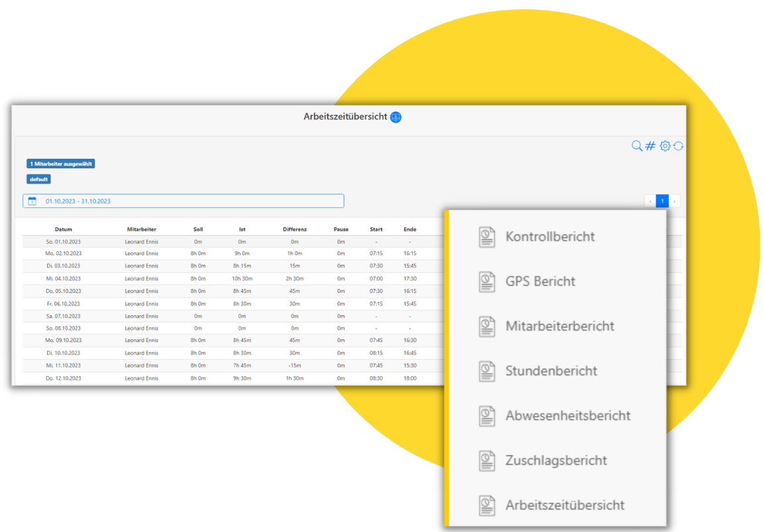Screen dimensions: 764x532
Task: Open the settings gear icon
Action: tap(664, 146)
